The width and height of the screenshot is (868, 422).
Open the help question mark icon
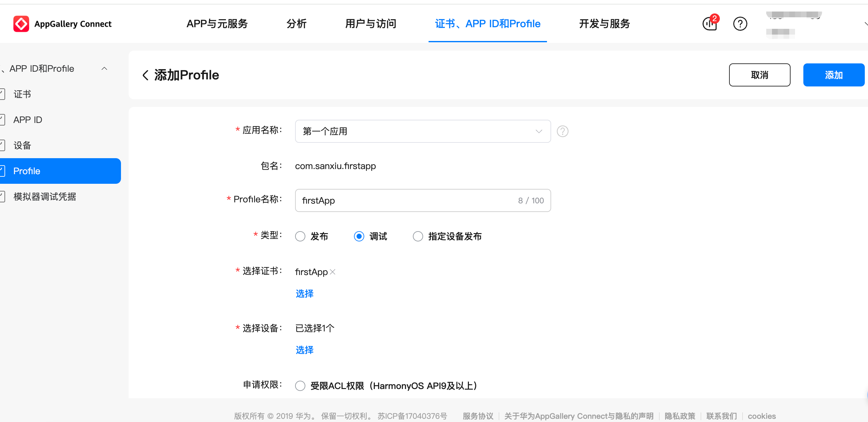coord(740,24)
